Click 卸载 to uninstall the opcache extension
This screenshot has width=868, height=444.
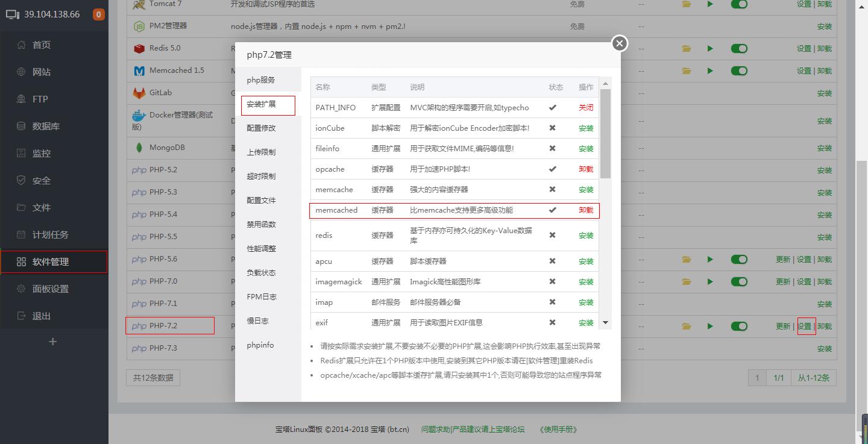coord(586,169)
